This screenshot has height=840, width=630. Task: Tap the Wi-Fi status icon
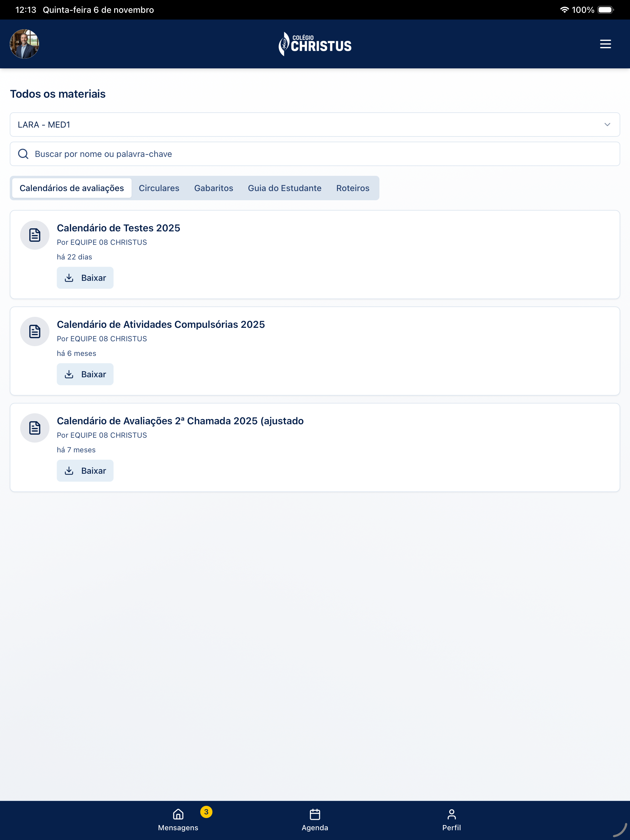564,10
